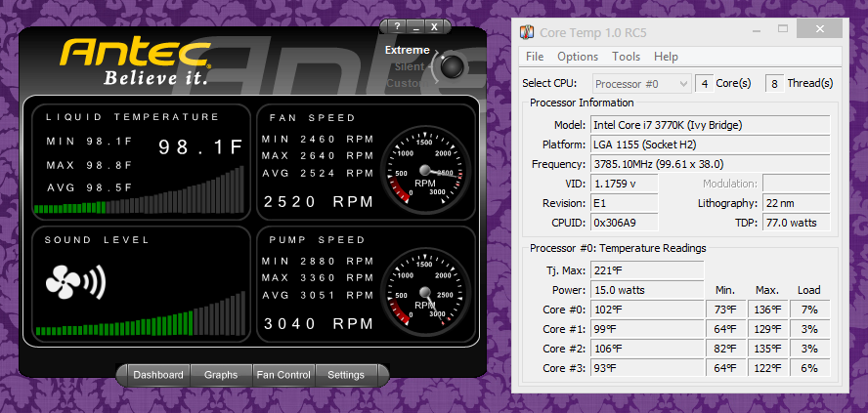868x413 pixels.
Task: Click the fan MAX 2640 RPM value
Action: click(319, 156)
